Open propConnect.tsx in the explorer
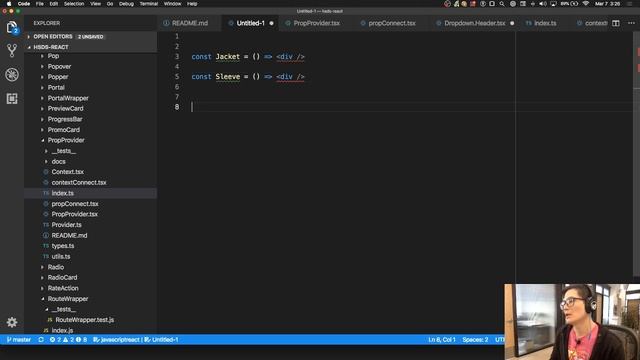Viewport: 640px width, 360px height. click(75, 204)
